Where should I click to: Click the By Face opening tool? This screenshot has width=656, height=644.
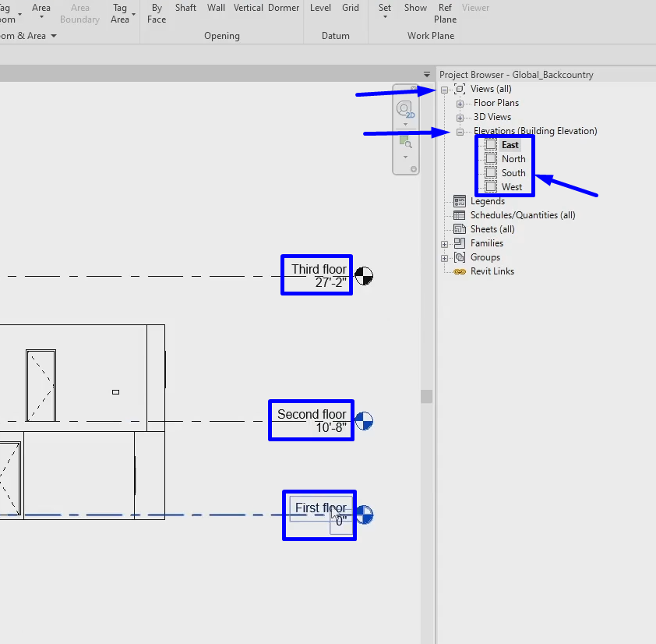156,12
